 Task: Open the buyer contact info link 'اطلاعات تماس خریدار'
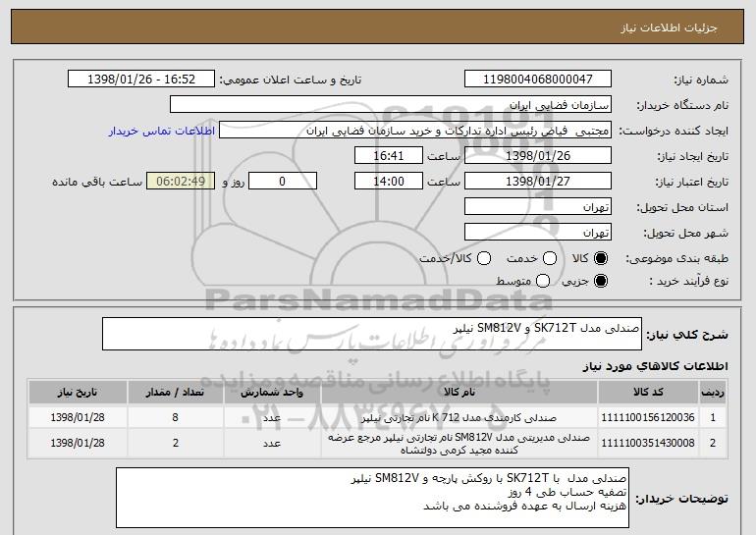162,131
